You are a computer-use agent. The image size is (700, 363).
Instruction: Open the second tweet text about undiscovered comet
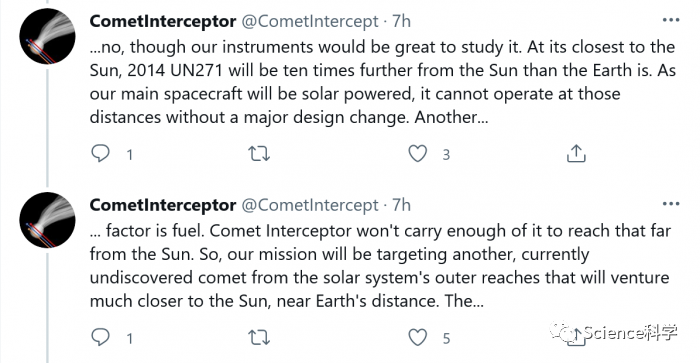(x=380, y=266)
